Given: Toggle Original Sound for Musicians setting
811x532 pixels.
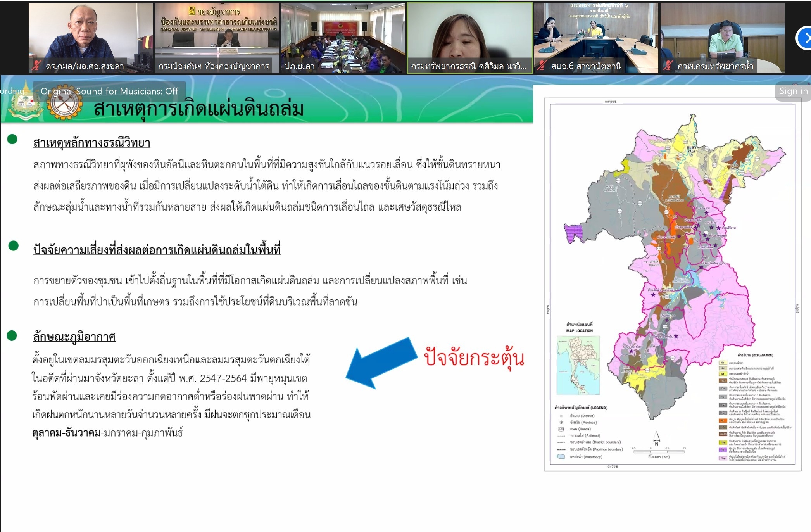Looking at the screenshot, I should pyautogui.click(x=109, y=91).
